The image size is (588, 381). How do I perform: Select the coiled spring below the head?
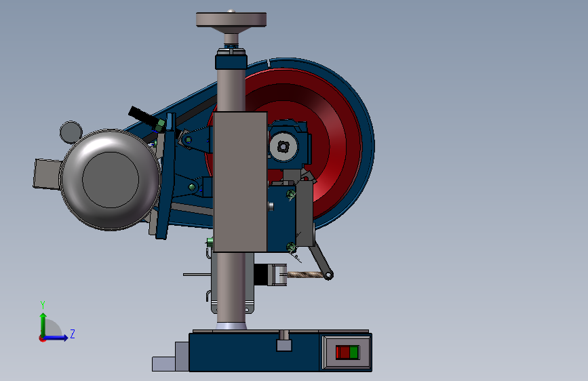(305, 275)
